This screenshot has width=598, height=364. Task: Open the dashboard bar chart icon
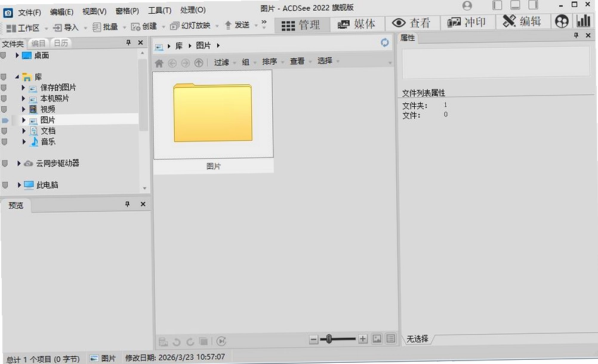click(584, 20)
